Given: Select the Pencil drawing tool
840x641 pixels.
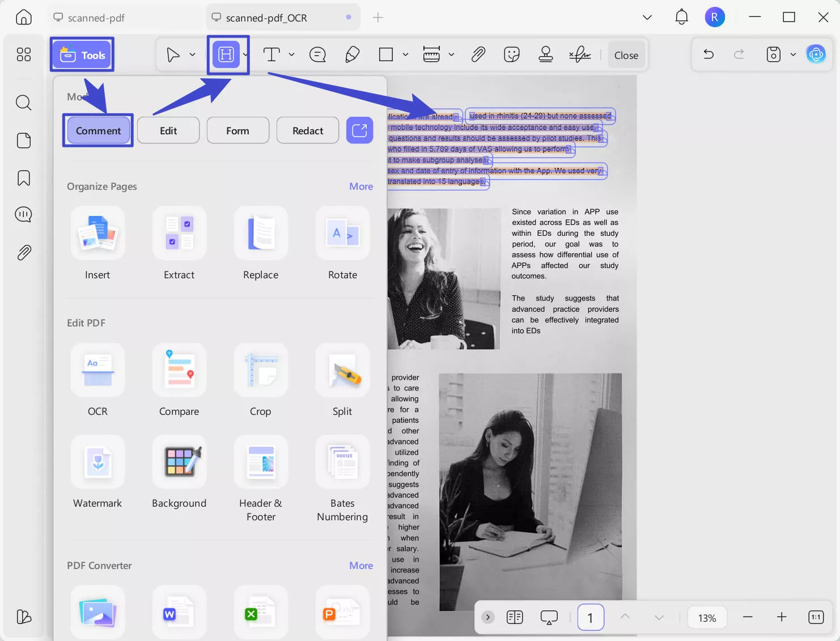Looking at the screenshot, I should click(x=352, y=54).
